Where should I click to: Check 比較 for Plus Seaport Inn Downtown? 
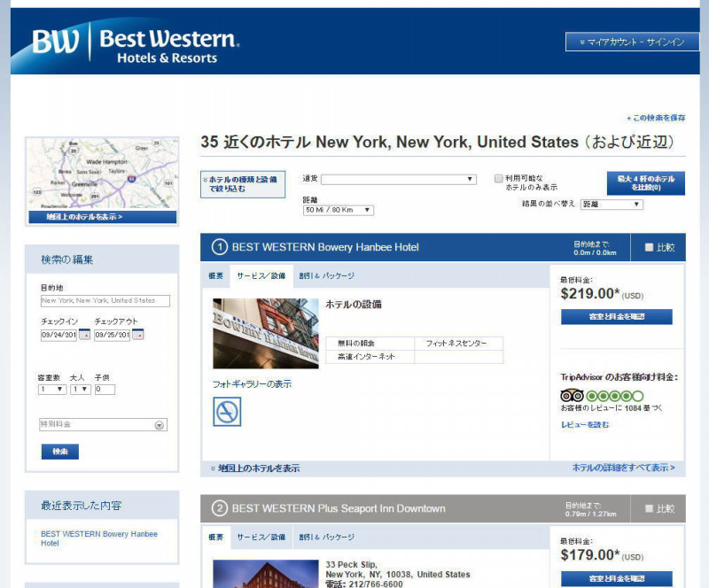tap(649, 508)
